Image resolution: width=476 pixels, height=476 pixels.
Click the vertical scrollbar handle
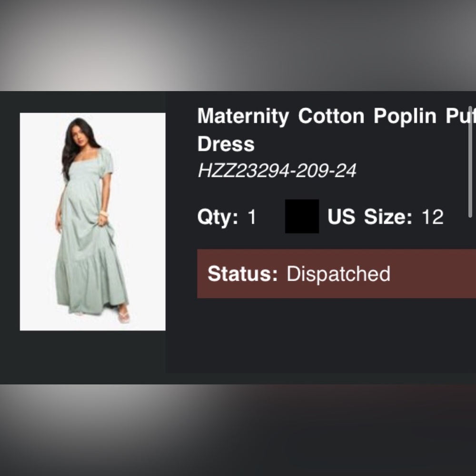(x=471, y=162)
